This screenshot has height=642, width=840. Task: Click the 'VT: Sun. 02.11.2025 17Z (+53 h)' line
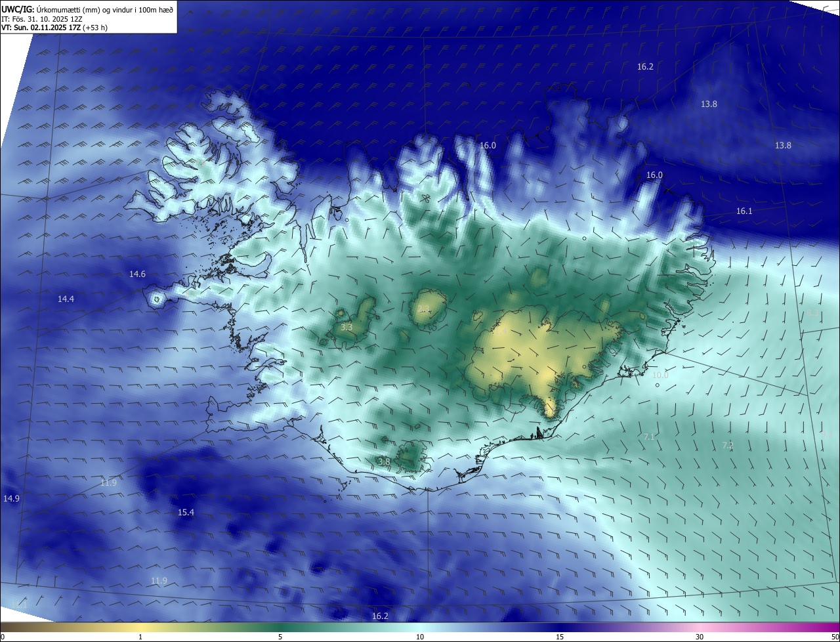pyautogui.click(x=54, y=28)
